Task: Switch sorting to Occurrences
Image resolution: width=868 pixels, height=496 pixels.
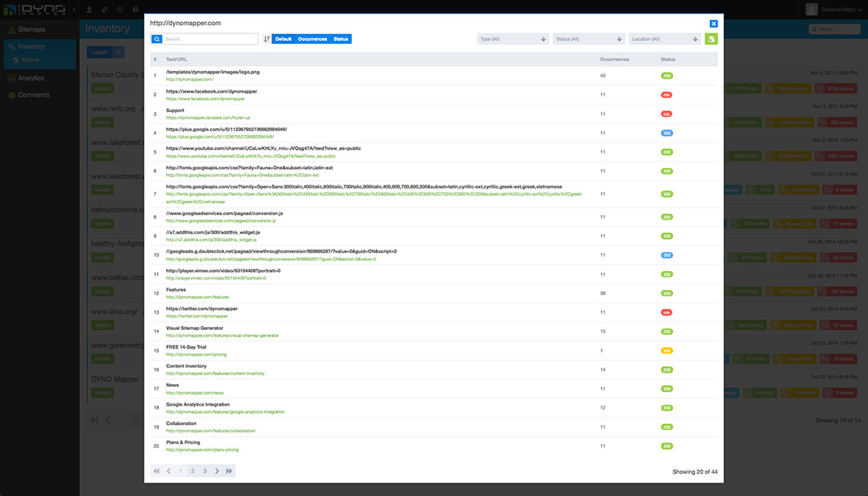Action: click(x=312, y=39)
